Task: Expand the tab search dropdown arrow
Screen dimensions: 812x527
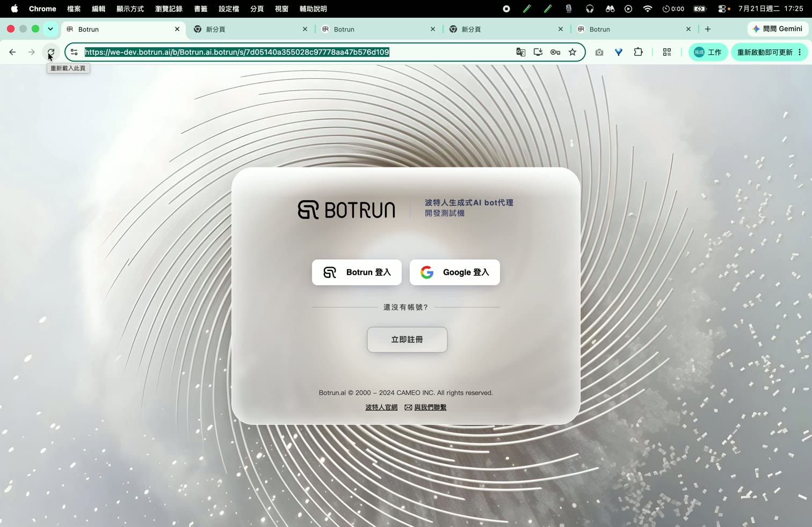Action: point(50,29)
